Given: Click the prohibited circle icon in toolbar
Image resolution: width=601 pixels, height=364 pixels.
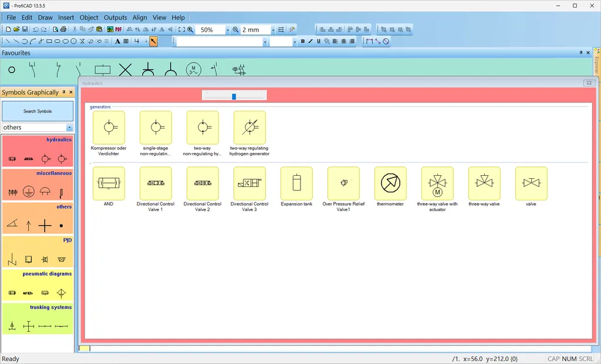Looking at the screenshot, I should click(386, 42).
